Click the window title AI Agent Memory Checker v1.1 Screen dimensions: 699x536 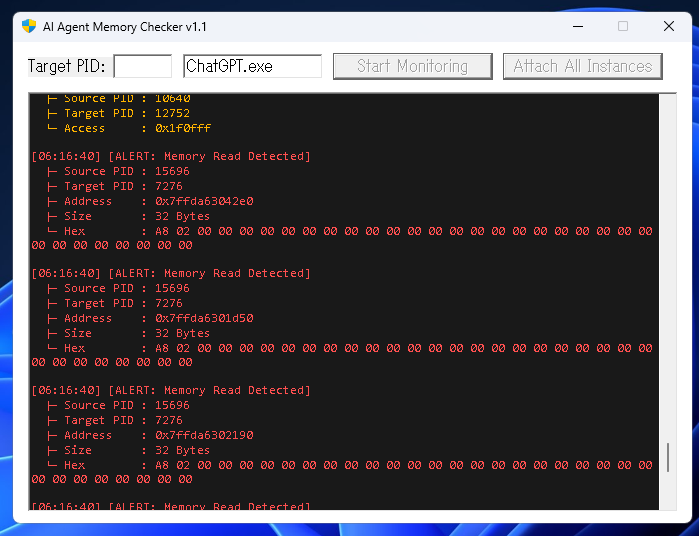pos(125,27)
